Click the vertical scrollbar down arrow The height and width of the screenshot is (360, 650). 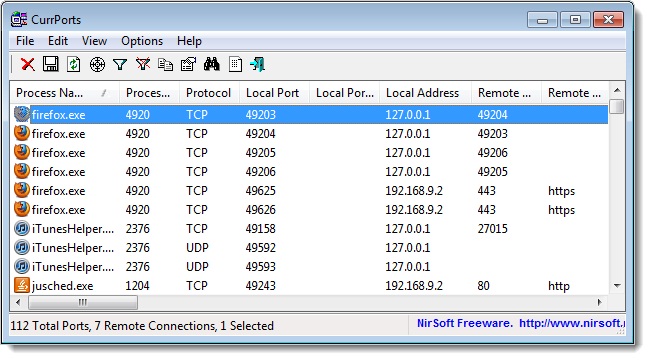617,286
